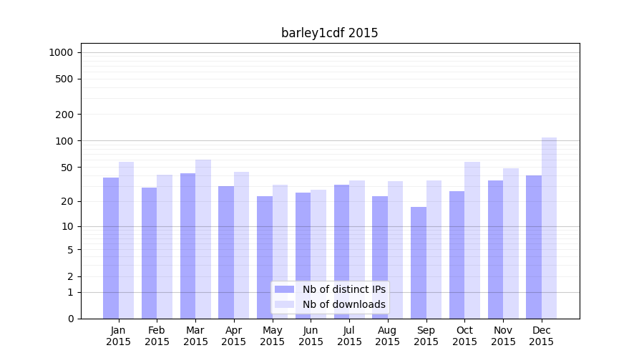Click the 'Jun 2015' x-axis label

click(x=311, y=336)
